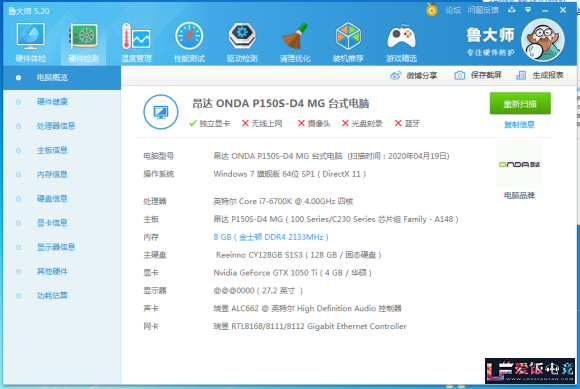Click the green 重新扫描 rescan button
This screenshot has width=580, height=389.
tap(520, 104)
